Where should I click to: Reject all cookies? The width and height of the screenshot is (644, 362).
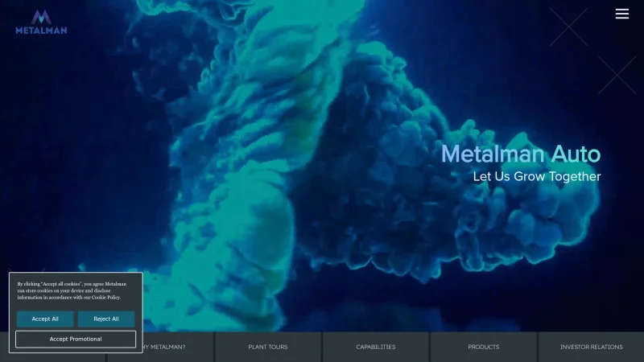point(106,319)
